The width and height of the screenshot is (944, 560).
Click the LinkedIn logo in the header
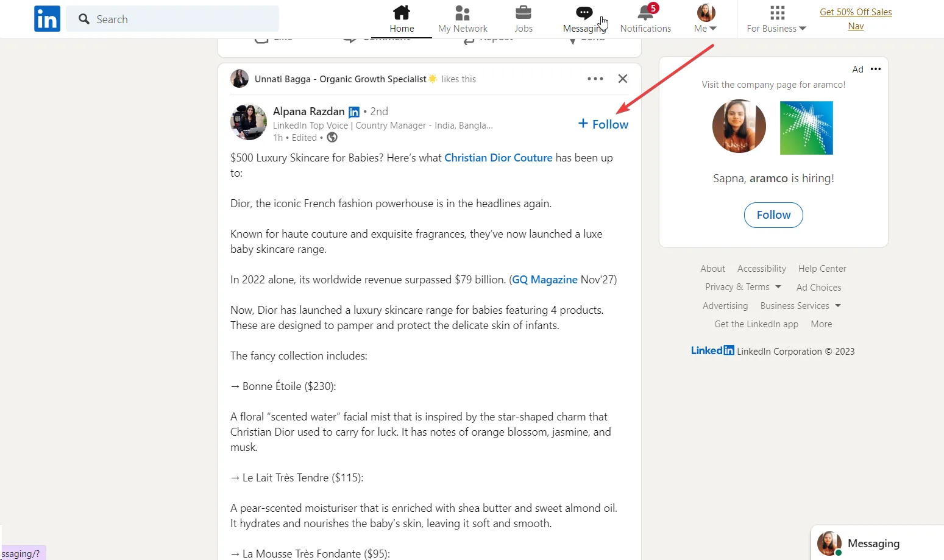click(x=47, y=19)
